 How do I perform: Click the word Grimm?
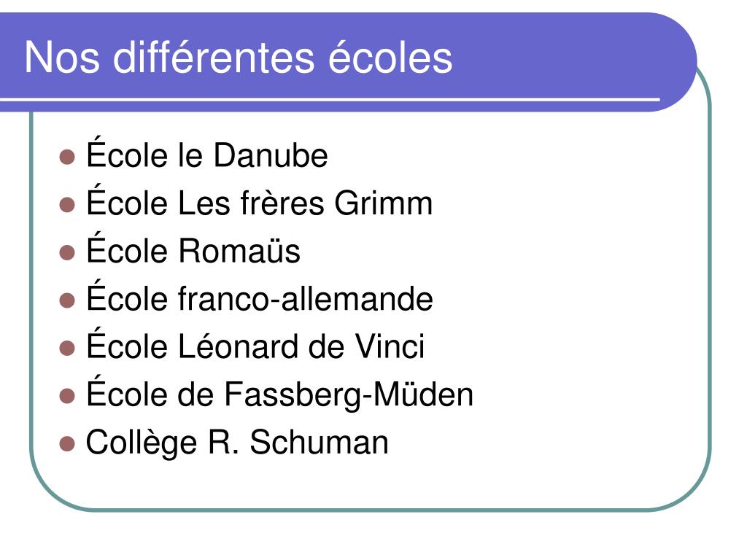point(384,203)
